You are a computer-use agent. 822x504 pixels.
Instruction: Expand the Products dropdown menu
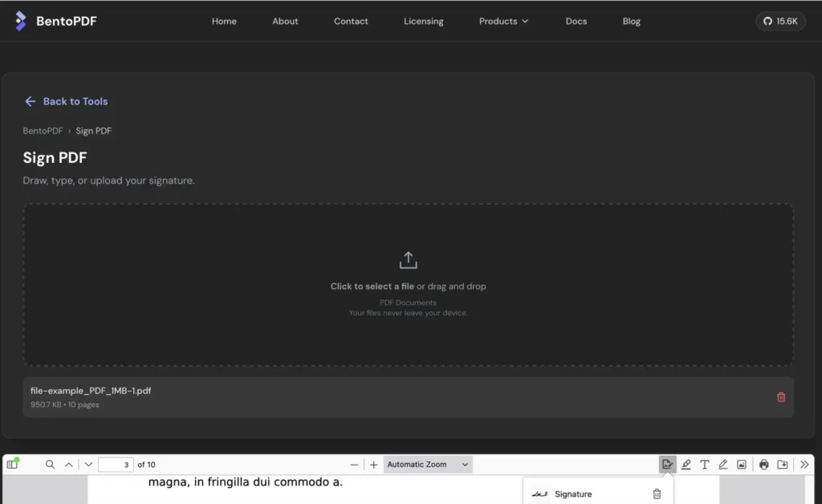click(x=503, y=21)
